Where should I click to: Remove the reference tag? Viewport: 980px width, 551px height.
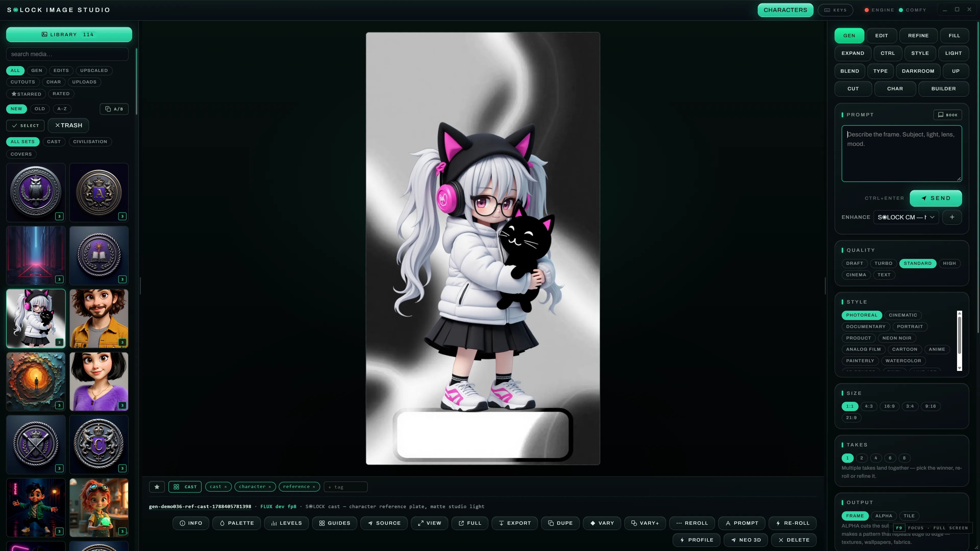pos(314,487)
